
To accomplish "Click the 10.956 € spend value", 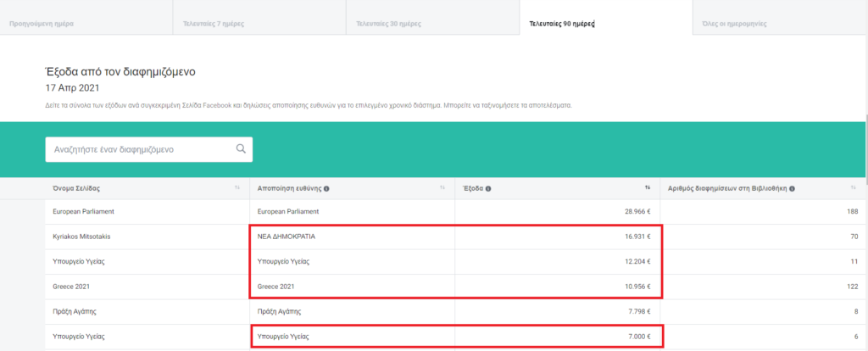I will click(x=637, y=287).
